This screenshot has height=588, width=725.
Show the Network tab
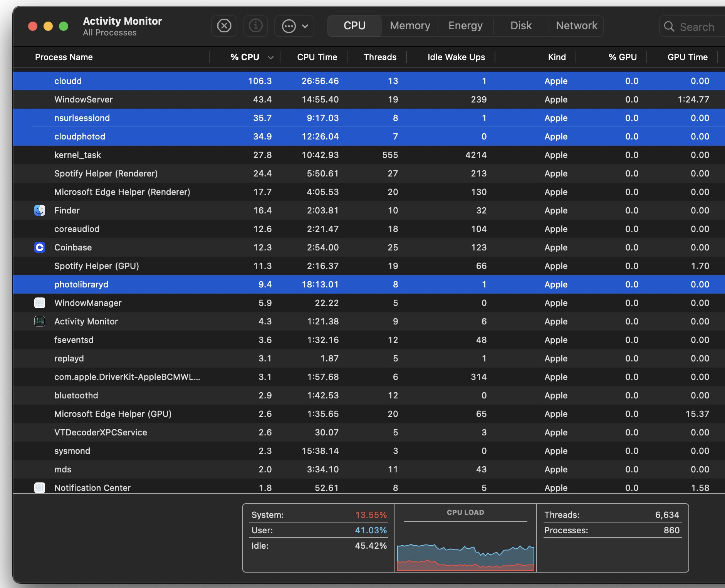tap(576, 26)
